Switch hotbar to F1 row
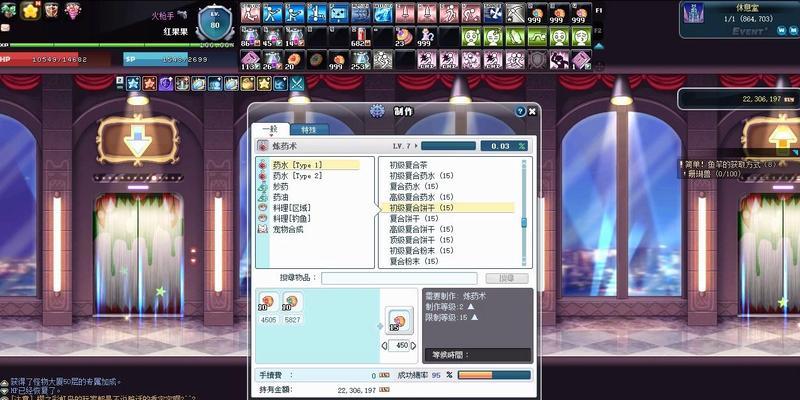800x400 pixels. pos(599,9)
